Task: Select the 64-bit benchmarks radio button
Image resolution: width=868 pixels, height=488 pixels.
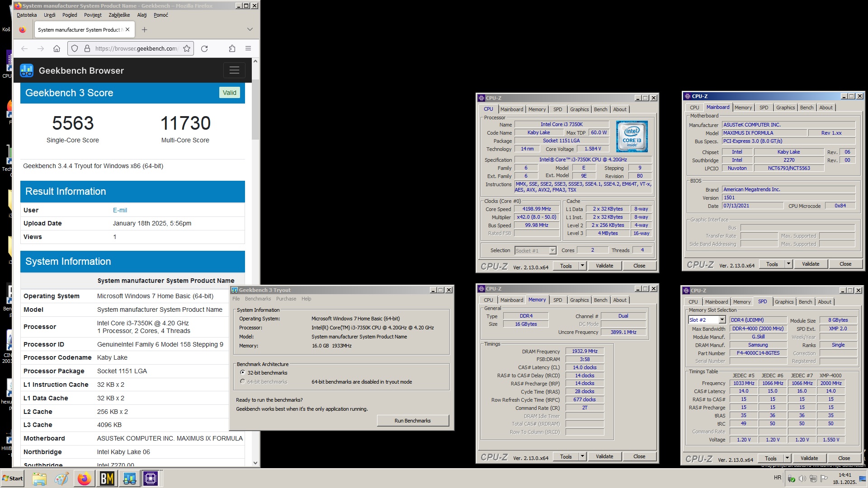Action: click(243, 382)
